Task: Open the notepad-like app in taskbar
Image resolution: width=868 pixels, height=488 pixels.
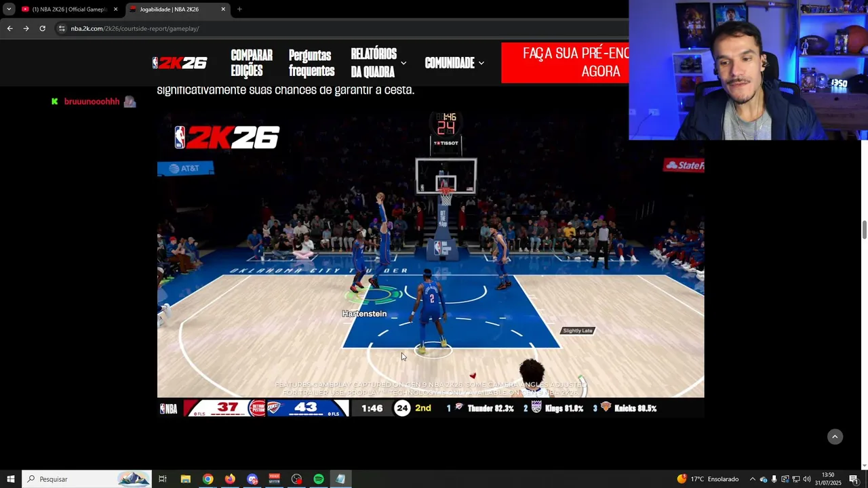Action: click(x=340, y=479)
